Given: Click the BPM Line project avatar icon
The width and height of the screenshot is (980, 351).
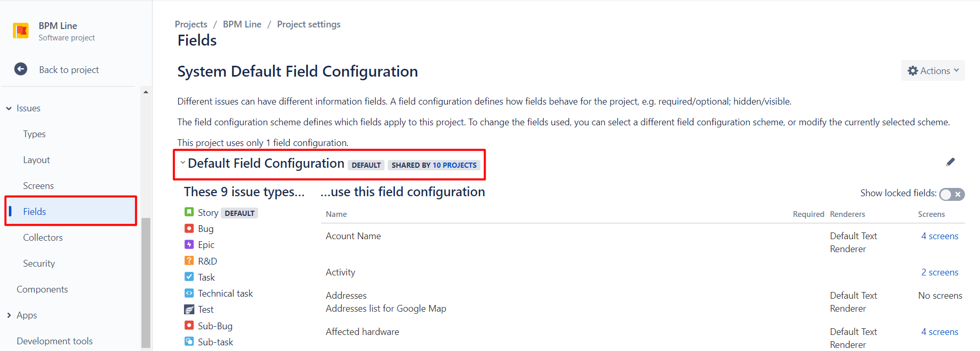Looking at the screenshot, I should tap(21, 31).
